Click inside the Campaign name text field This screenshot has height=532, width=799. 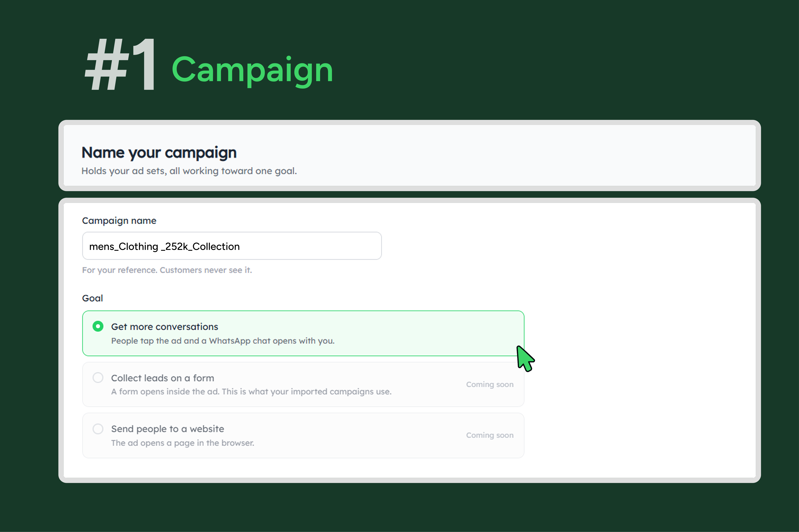click(232, 246)
